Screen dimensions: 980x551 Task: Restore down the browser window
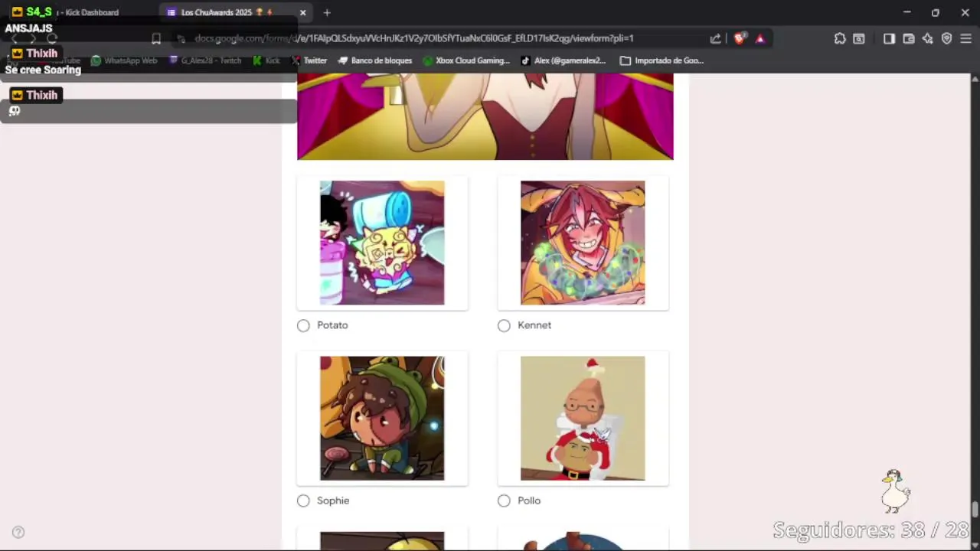pyautogui.click(x=936, y=12)
